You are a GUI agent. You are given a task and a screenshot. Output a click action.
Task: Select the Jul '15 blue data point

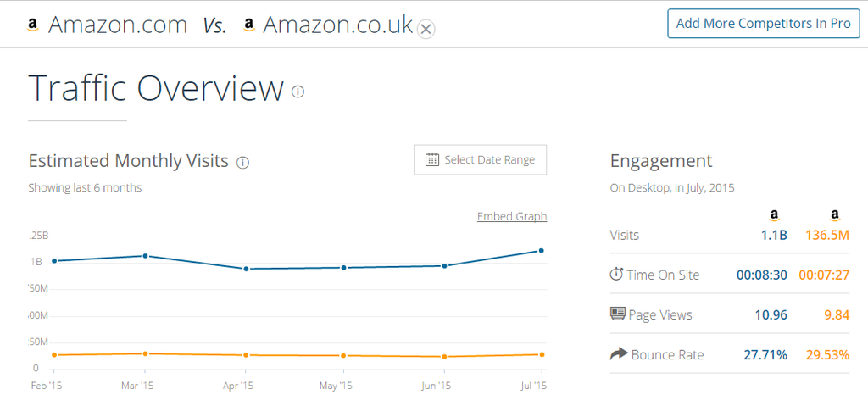[x=542, y=250]
